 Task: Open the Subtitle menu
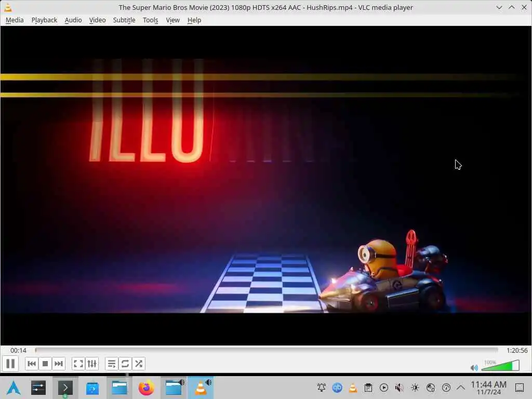click(x=124, y=20)
